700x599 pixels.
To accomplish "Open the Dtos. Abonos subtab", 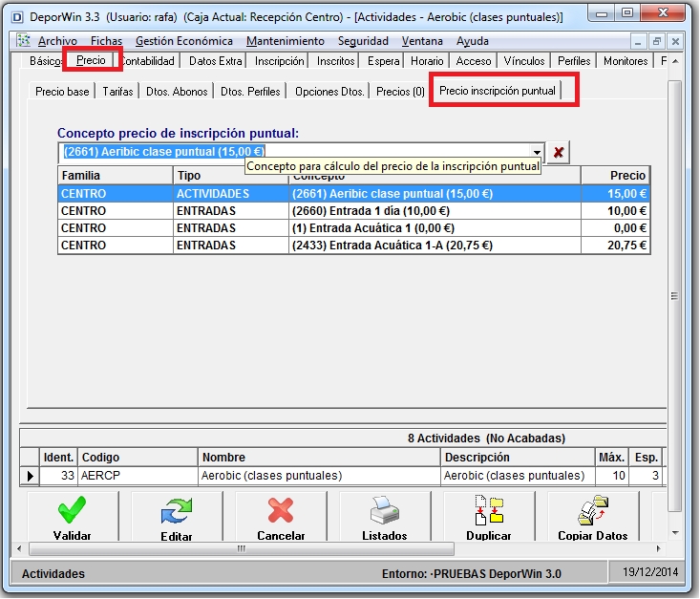I will click(177, 92).
